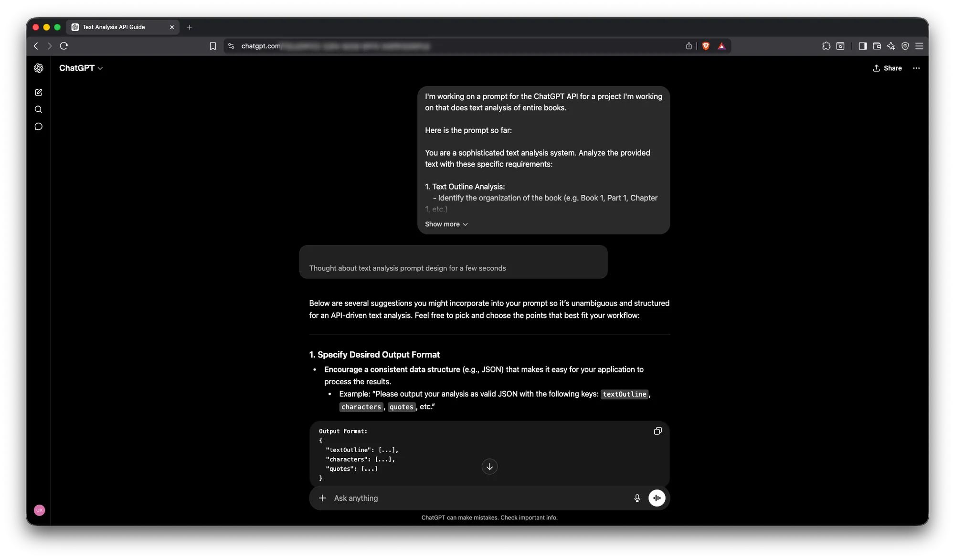Image resolution: width=955 pixels, height=560 pixels.
Task: Open the search chats icon
Action: pyautogui.click(x=39, y=109)
